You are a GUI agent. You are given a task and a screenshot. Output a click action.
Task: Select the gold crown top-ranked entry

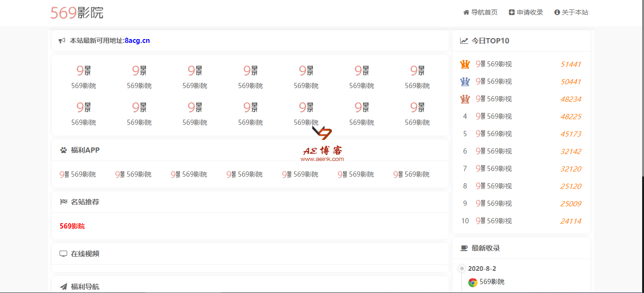click(465, 64)
